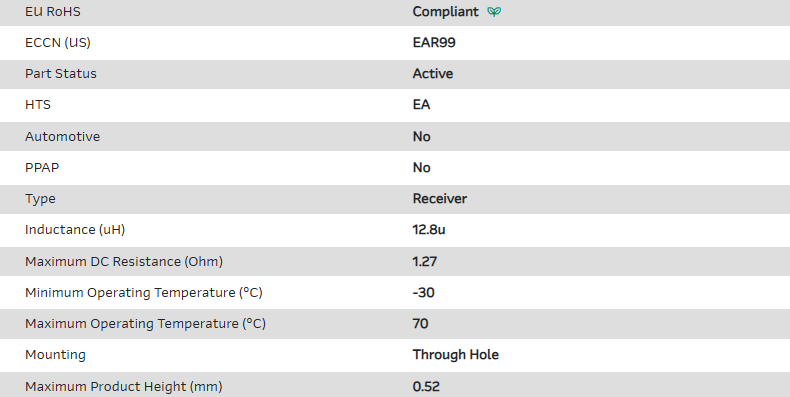The image size is (790, 397).
Task: Select the Compliant value for EU RoHS
Action: (x=445, y=12)
